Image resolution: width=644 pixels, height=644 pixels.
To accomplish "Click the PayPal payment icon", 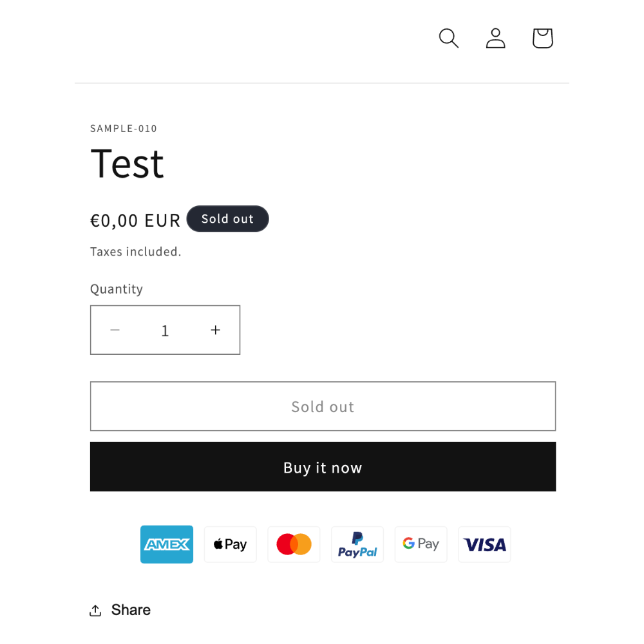I will point(357,544).
